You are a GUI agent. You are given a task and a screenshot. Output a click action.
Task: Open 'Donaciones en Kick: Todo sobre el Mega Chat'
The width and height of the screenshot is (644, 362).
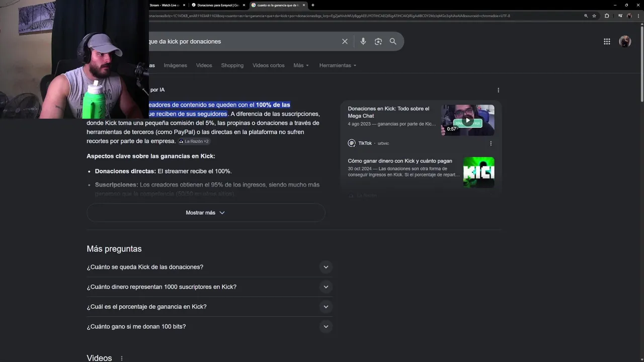388,112
